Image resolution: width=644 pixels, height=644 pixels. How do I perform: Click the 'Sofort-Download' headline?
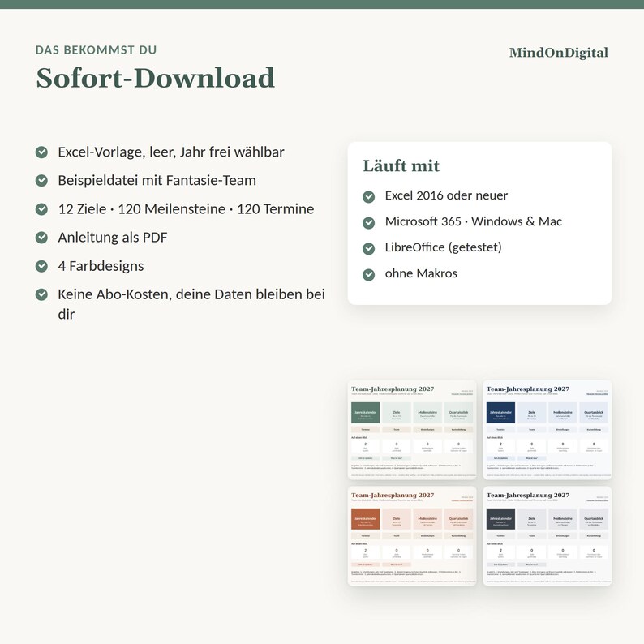155,78
